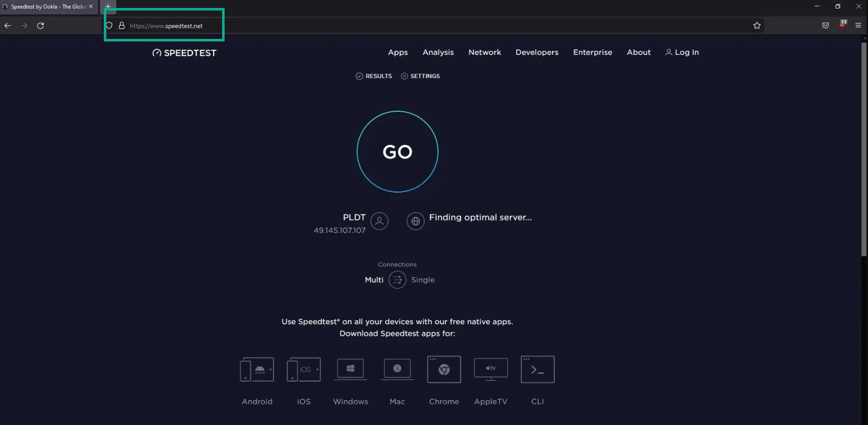Click the Android label under the apps

[257, 402]
